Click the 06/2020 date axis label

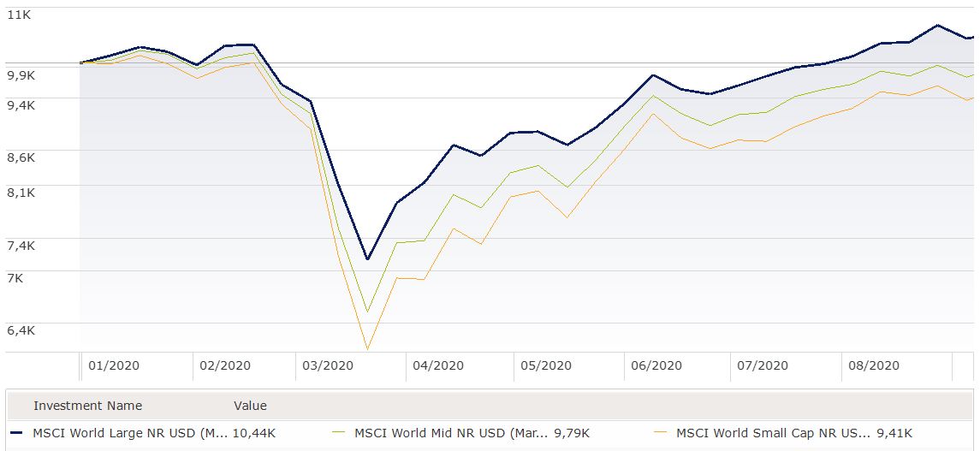point(656,365)
